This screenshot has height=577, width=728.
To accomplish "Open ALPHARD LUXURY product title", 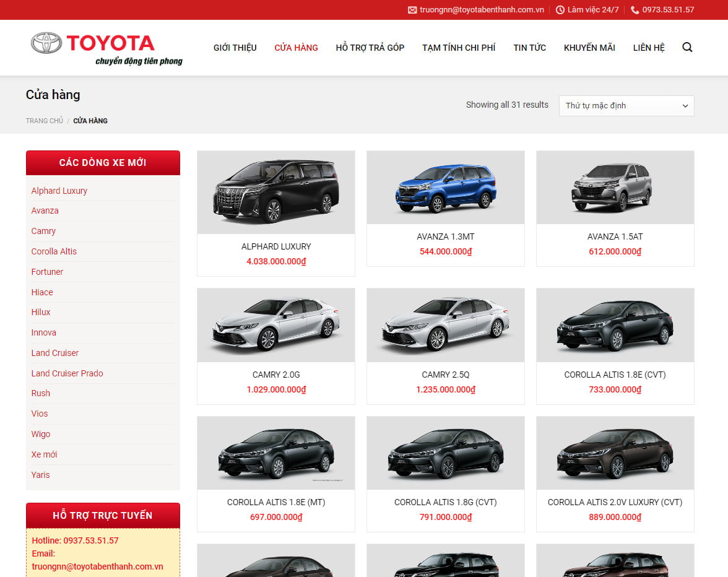I will [276, 247].
